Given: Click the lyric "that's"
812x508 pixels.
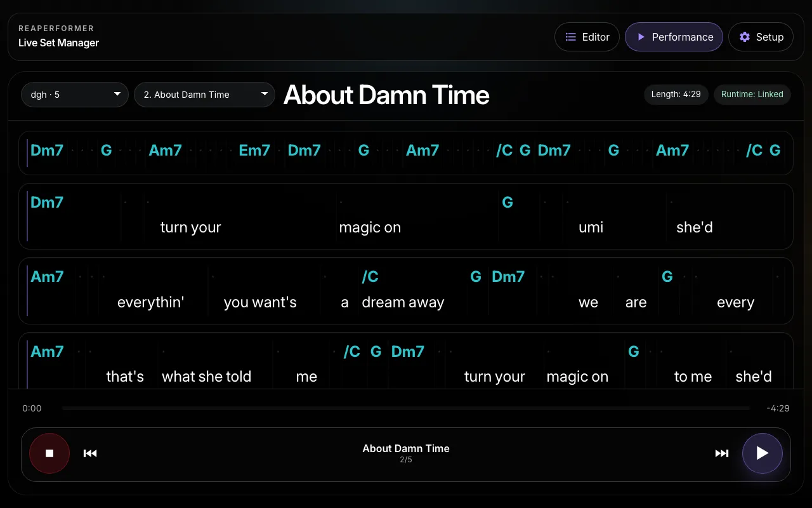Looking at the screenshot, I should (x=125, y=377).
